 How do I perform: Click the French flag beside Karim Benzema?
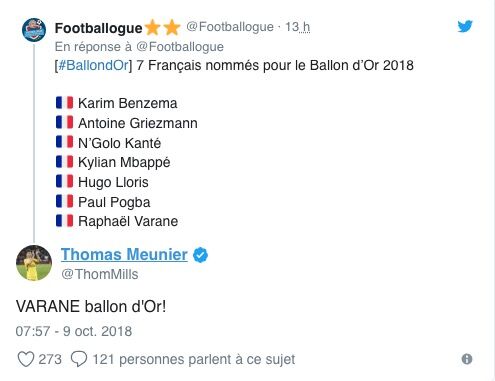(x=65, y=102)
